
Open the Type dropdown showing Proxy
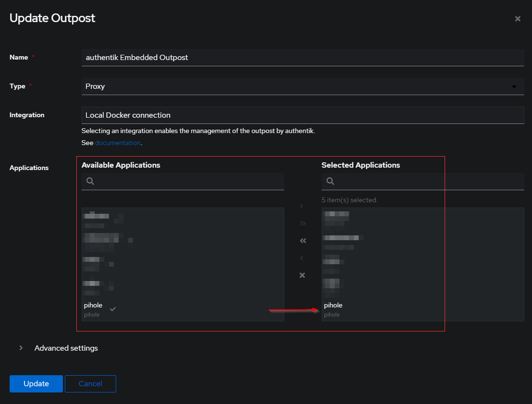[302, 86]
